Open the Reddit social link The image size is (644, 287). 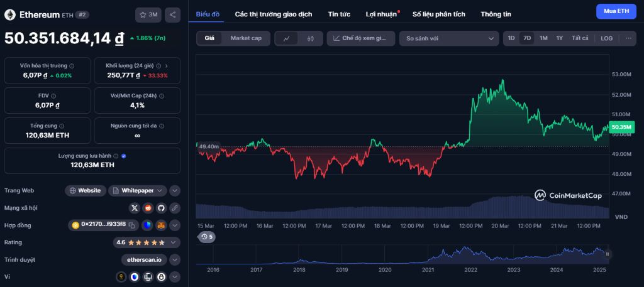coord(148,208)
